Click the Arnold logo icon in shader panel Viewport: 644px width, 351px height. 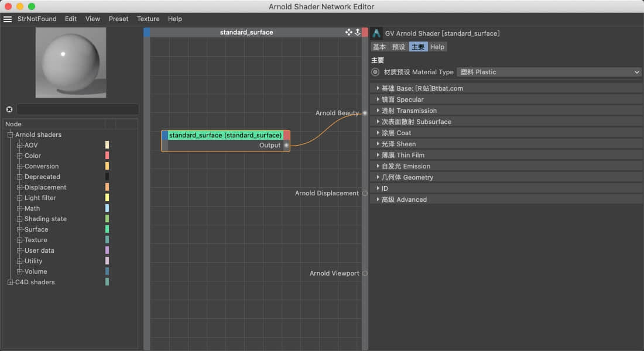coord(376,33)
